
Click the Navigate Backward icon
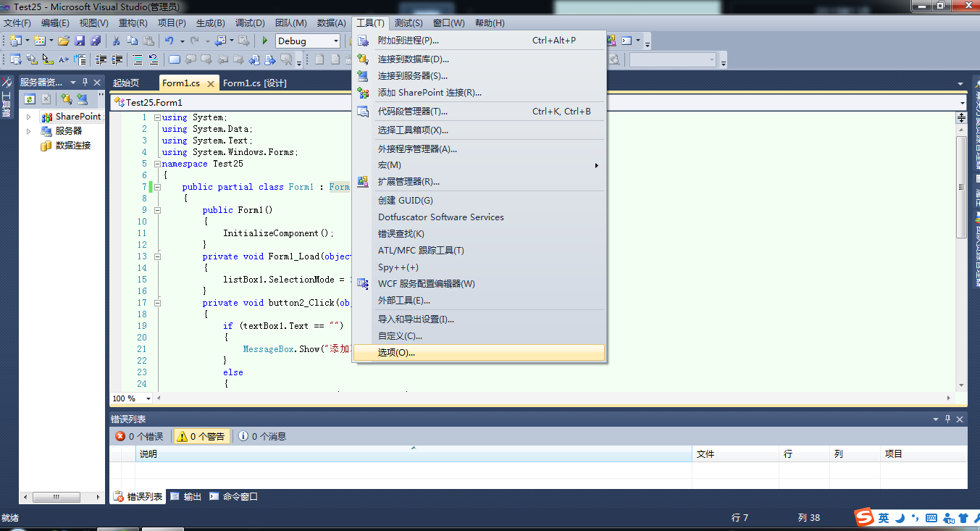click(x=219, y=41)
